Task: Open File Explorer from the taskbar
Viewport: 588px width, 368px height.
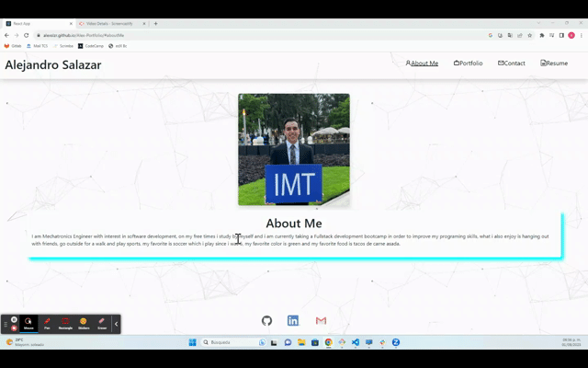Action: coord(301,342)
